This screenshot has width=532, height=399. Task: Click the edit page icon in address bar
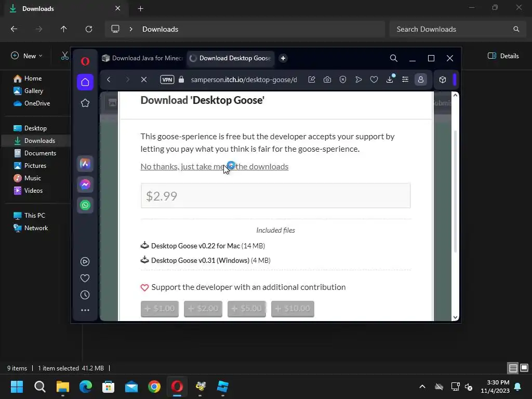(312, 79)
